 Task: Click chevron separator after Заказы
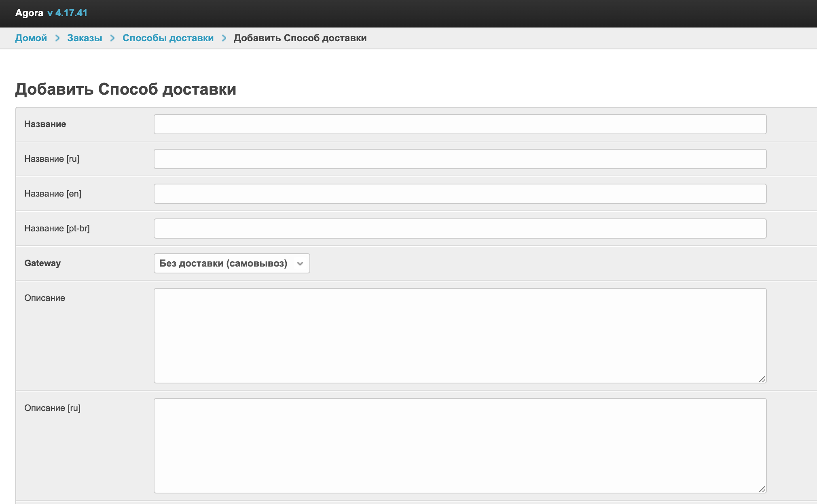[x=112, y=38]
